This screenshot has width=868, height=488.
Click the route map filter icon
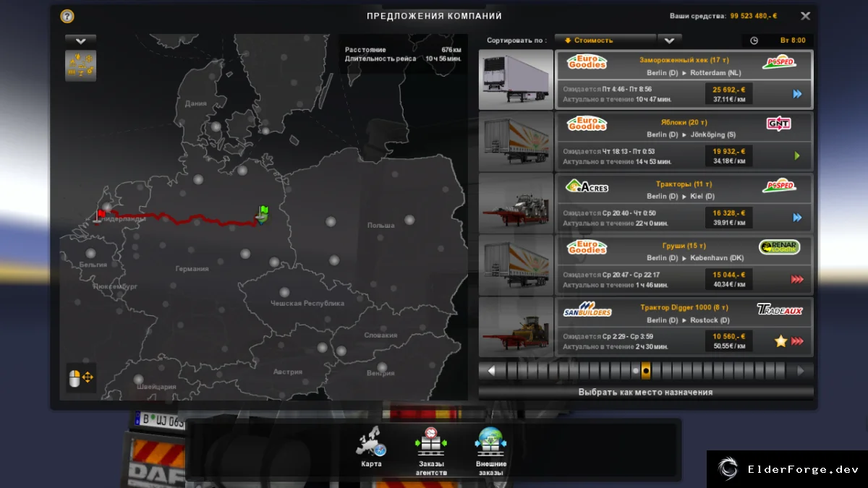[80, 65]
